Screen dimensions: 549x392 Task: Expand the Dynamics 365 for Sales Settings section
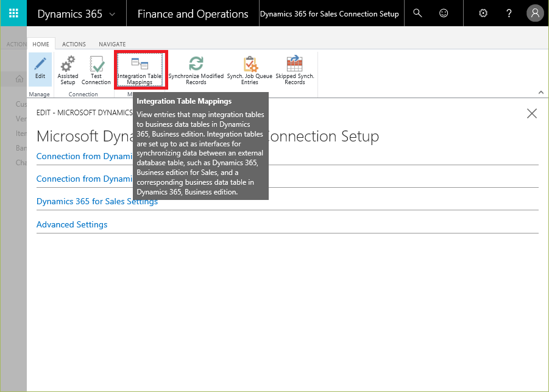97,201
